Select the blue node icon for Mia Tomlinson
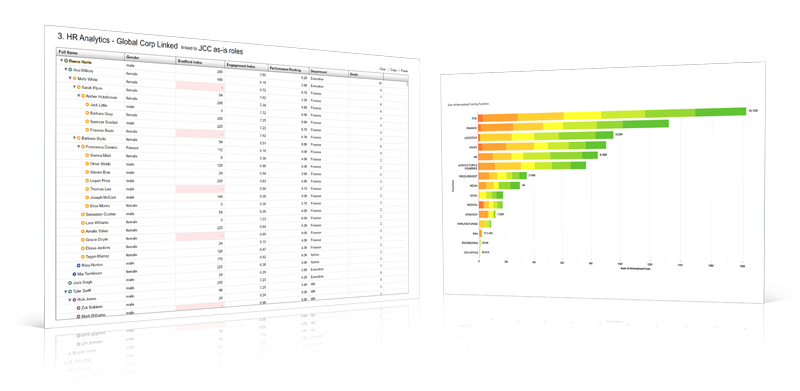This screenshot has height=391, width=800. pos(74,274)
